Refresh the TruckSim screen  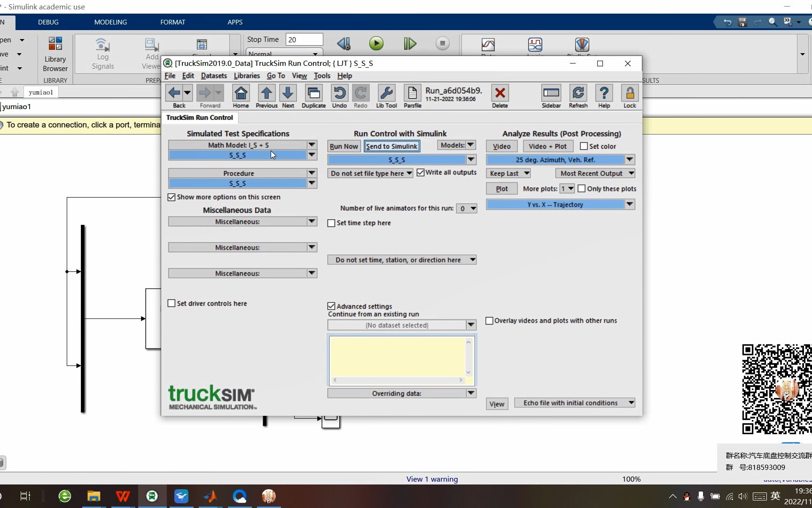click(x=578, y=93)
